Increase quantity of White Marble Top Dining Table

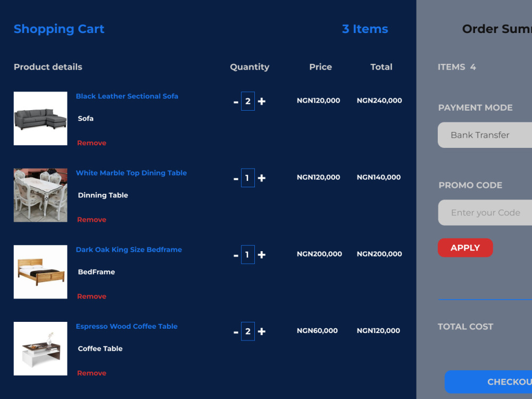[262, 178]
